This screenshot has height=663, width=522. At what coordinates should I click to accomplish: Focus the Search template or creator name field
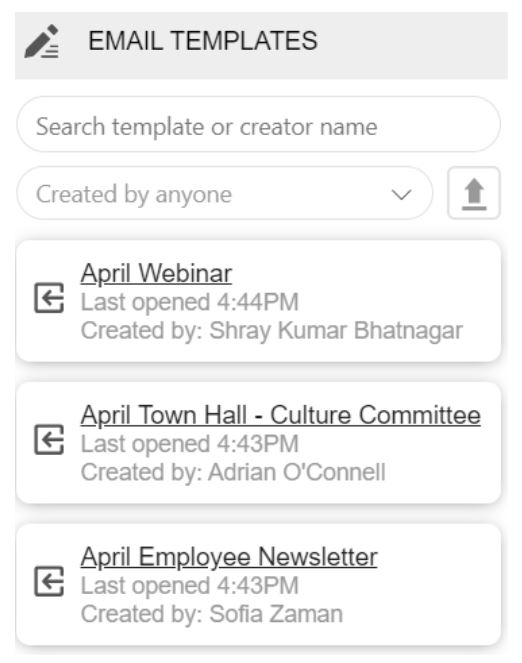[x=258, y=124]
